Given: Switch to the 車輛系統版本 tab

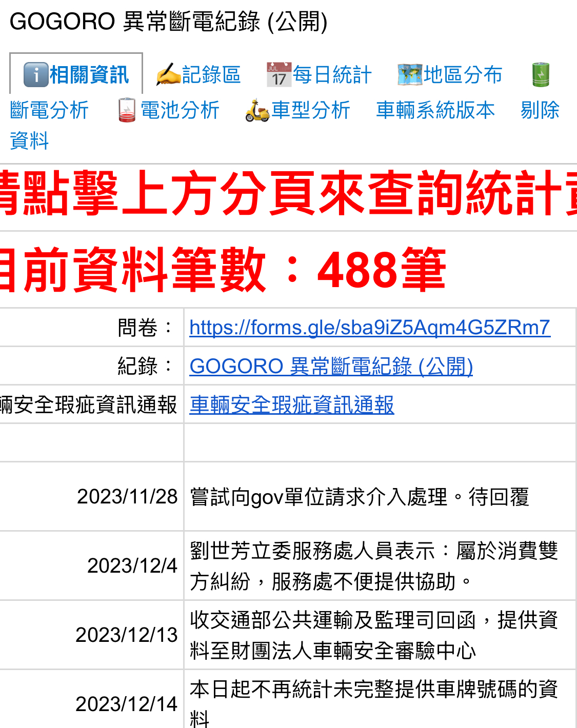Looking at the screenshot, I should click(x=435, y=110).
